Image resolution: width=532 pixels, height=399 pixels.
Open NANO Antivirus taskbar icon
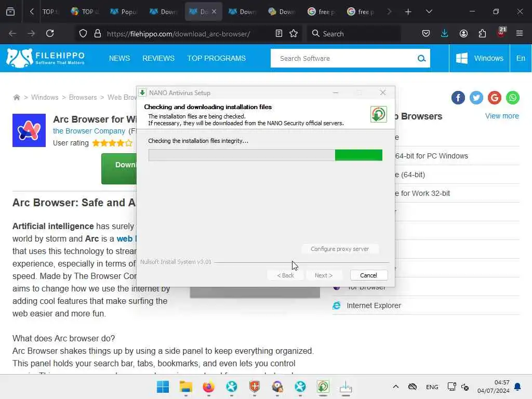pos(323,387)
